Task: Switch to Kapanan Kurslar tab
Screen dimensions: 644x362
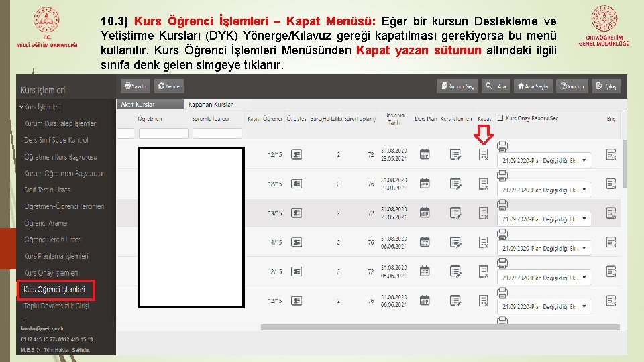Action: coord(210,105)
